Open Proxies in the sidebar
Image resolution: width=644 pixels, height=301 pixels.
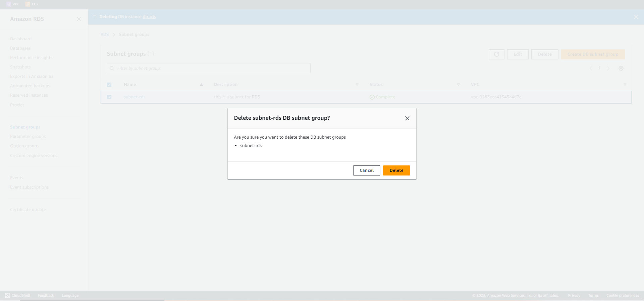17,105
